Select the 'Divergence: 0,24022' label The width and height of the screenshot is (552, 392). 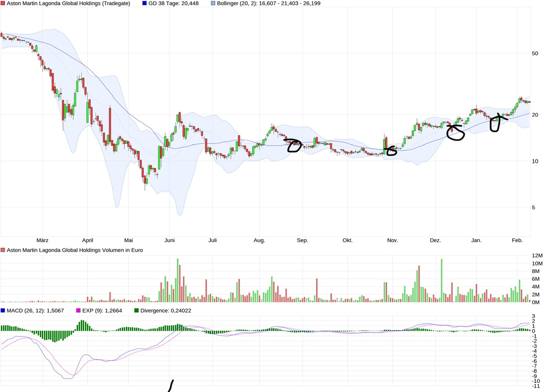click(x=166, y=310)
